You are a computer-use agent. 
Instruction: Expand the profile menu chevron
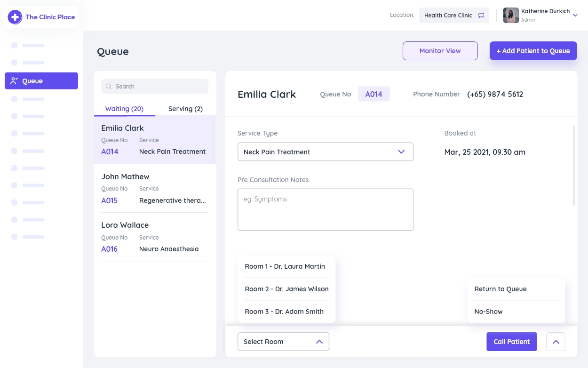click(575, 15)
